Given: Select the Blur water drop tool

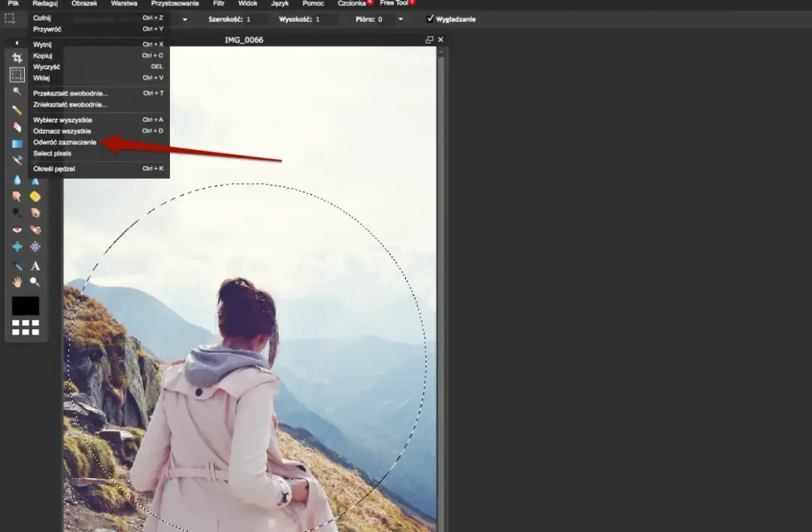Looking at the screenshot, I should (x=17, y=180).
